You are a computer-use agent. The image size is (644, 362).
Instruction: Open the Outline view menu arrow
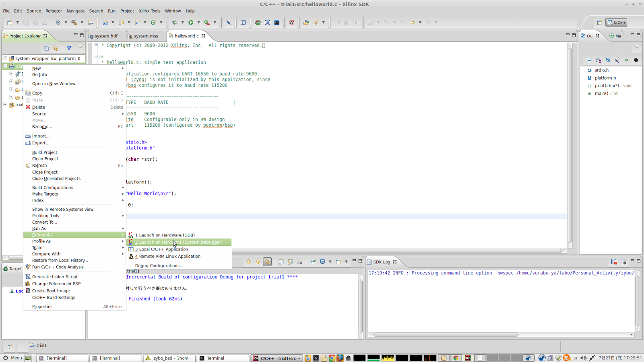click(637, 47)
